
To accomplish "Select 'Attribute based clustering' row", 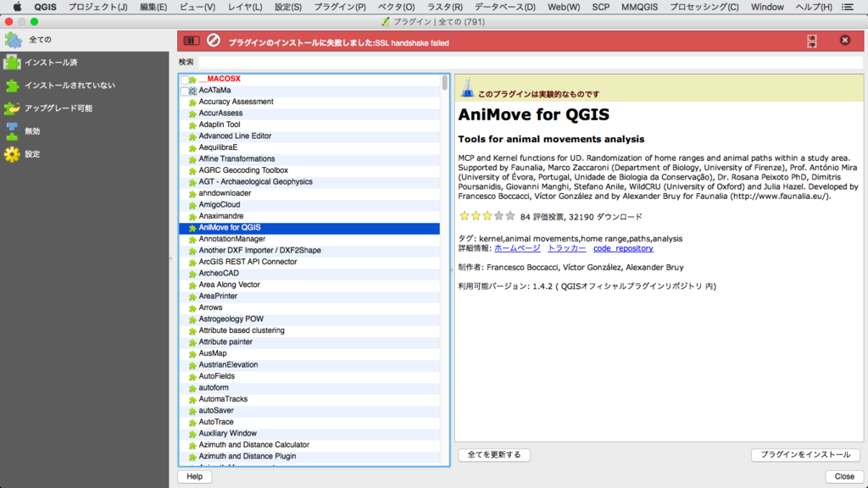I will [x=309, y=330].
